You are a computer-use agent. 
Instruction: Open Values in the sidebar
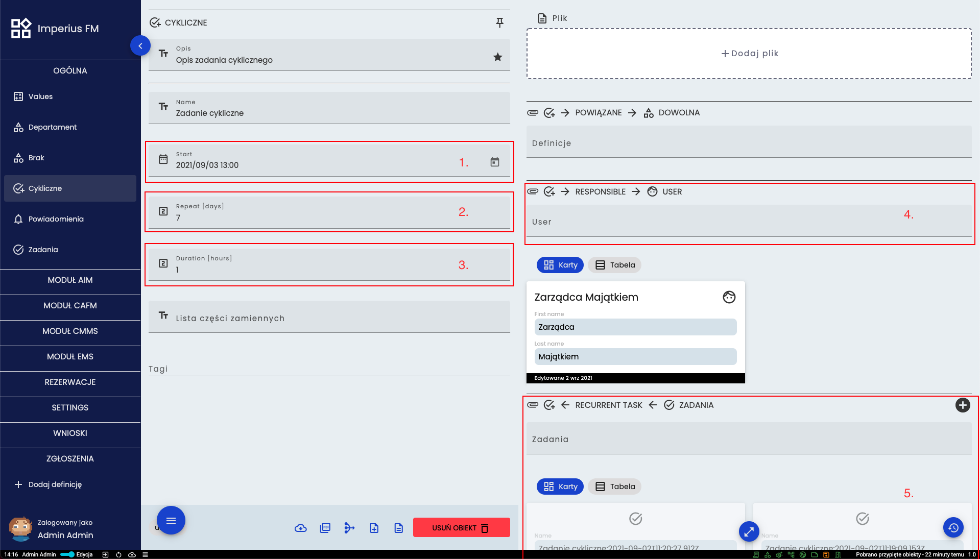click(70, 96)
